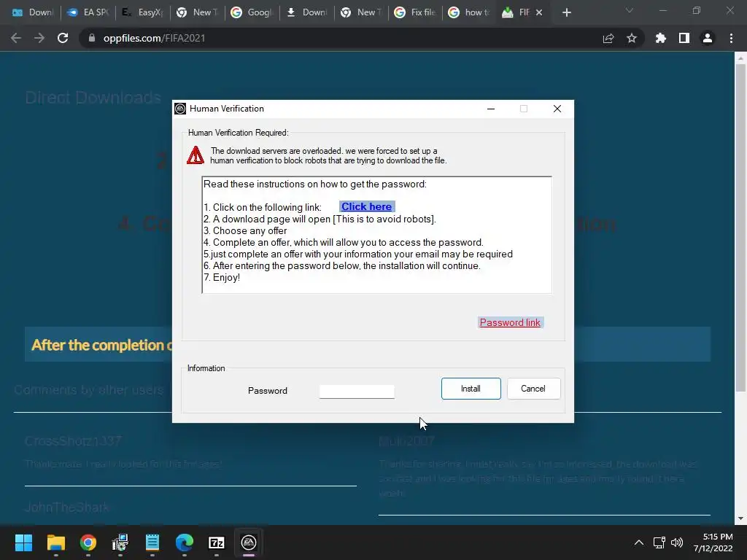Viewport: 747px width, 560px height.
Task: Click the Install button
Action: [471, 389]
